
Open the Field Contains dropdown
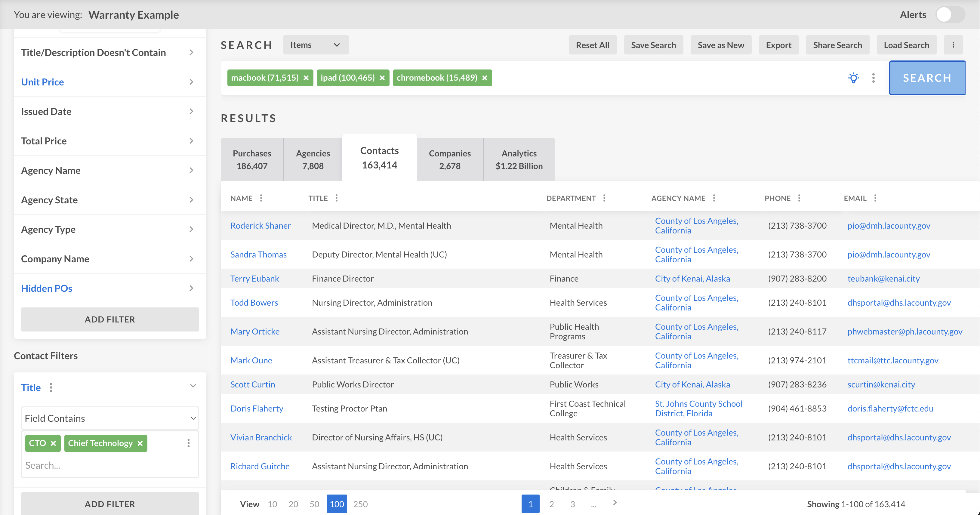[x=110, y=418]
